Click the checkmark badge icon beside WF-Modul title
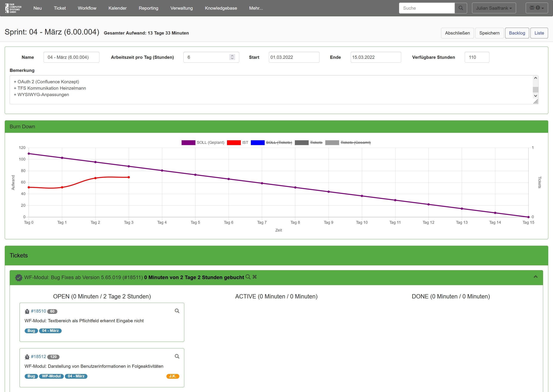Screen dimensions: 553x392 (19, 278)
